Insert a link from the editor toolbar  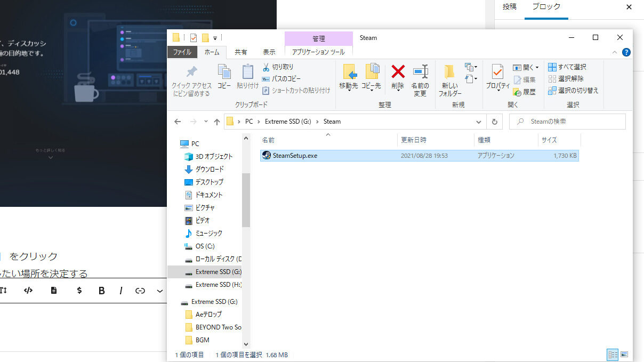(140, 291)
